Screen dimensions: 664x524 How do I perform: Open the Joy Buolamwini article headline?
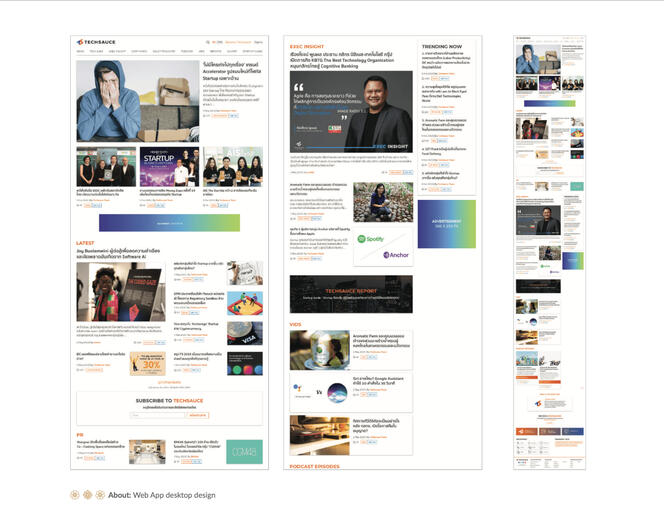pyautogui.click(x=118, y=254)
